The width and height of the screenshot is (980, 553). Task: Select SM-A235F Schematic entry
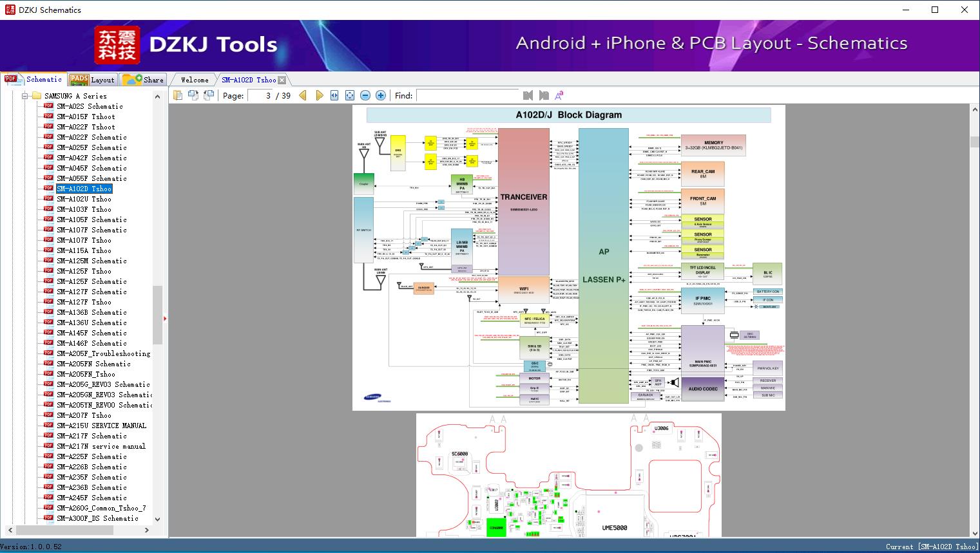(x=91, y=477)
